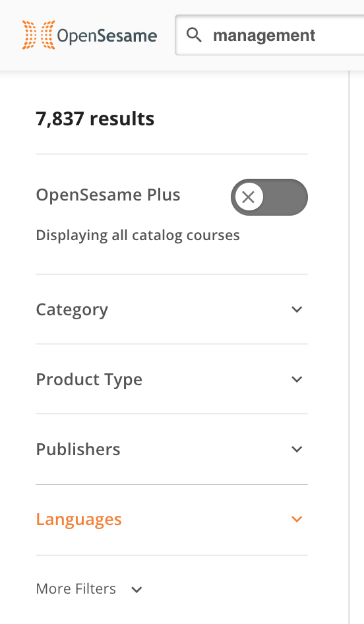Click the orange dotted logo emblem
This screenshot has width=364, height=624.
39,35
